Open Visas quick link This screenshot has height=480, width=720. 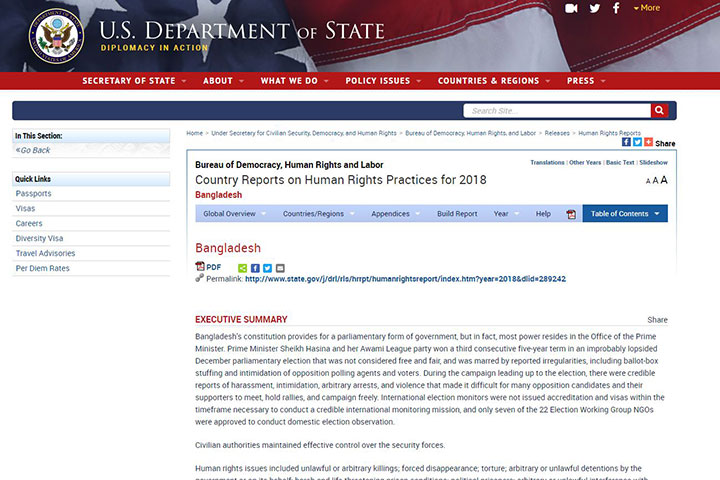[25, 209]
